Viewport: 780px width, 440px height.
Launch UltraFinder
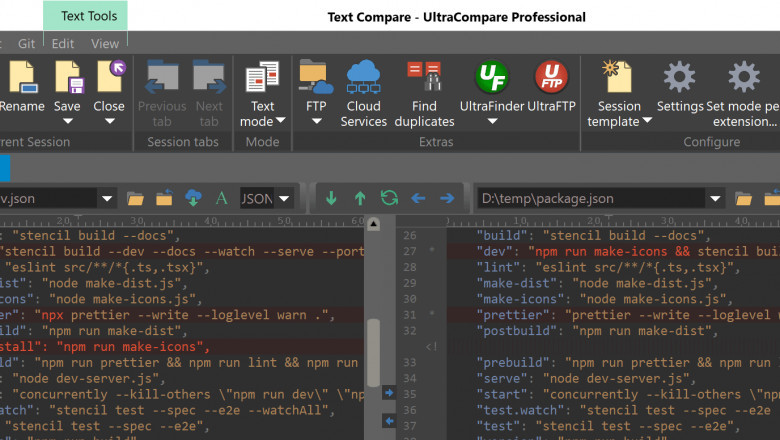click(492, 77)
